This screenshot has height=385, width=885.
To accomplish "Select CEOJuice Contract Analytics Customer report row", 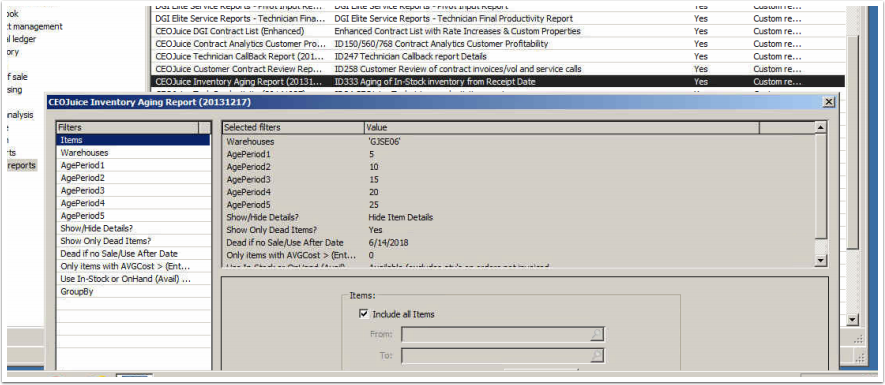I will click(x=498, y=44).
